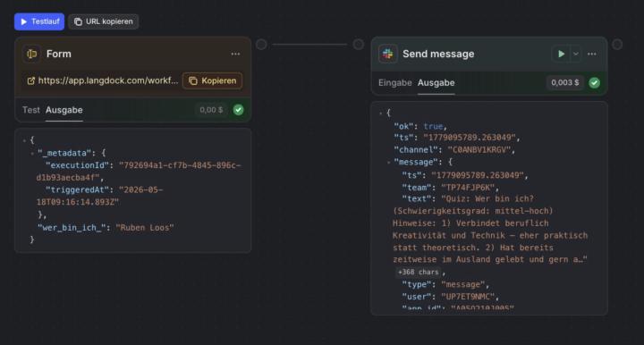Copy the form URL with Kopieren
Viewport: 644px width, 345px height.
[212, 80]
